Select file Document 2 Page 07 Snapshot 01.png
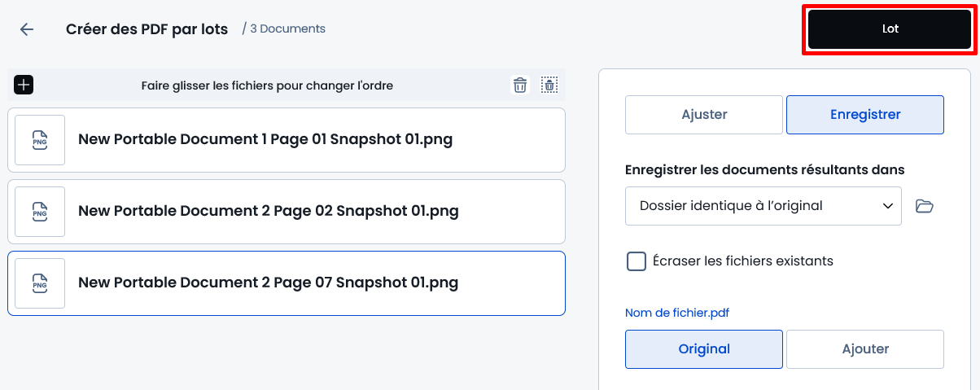This screenshot has height=390, width=980. 287,283
